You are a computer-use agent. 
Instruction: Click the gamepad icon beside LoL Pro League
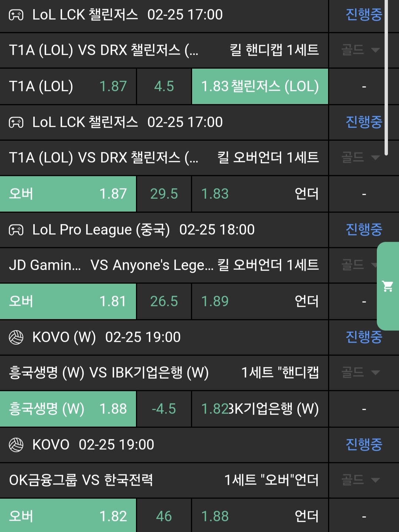(x=16, y=230)
